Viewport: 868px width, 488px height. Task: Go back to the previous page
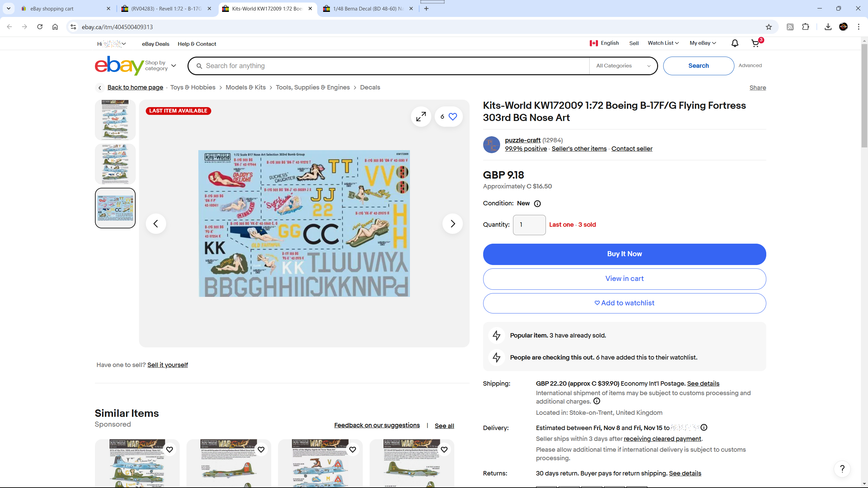pyautogui.click(x=9, y=27)
